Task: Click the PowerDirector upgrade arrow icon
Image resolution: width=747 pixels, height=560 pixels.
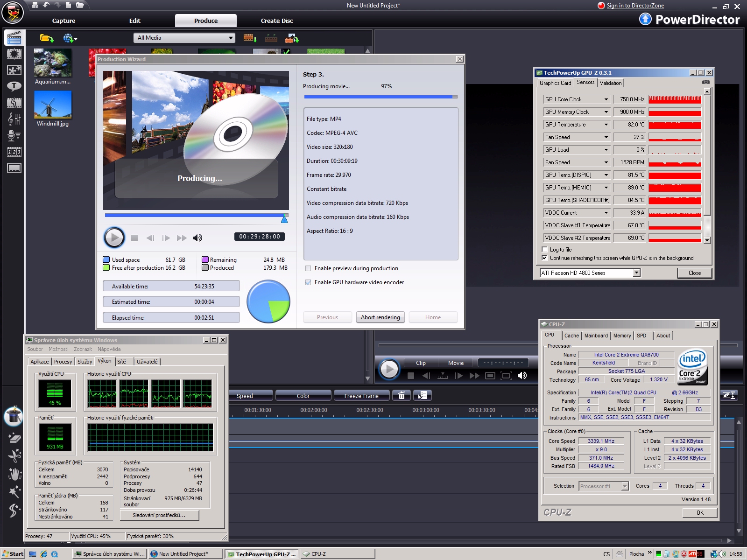Action: coord(645,19)
